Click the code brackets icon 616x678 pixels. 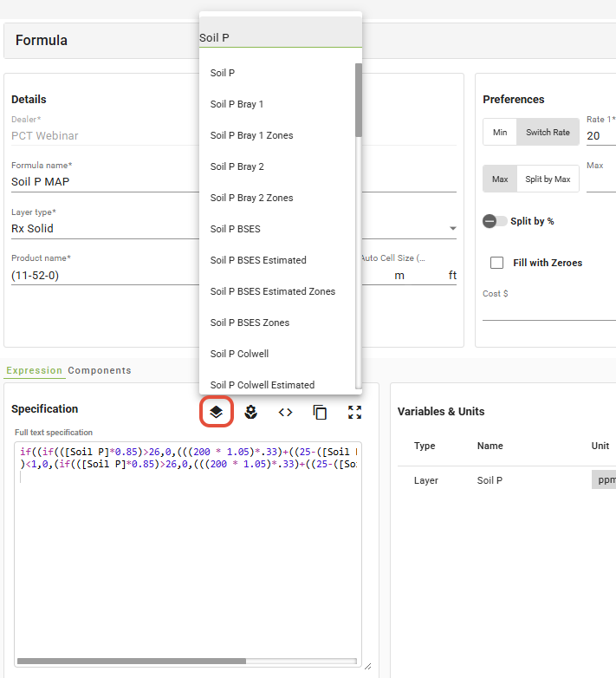[x=285, y=413]
